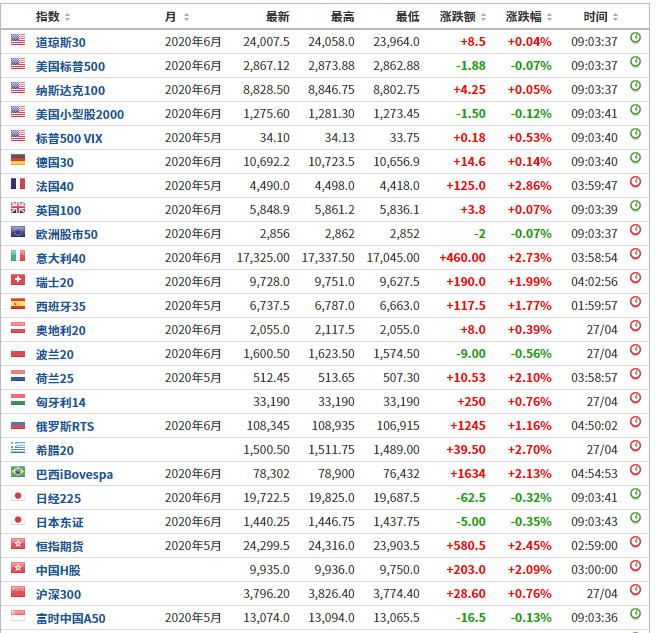Click the Chinese flag next to 沪深300
The height and width of the screenshot is (633, 656).
[x=18, y=592]
